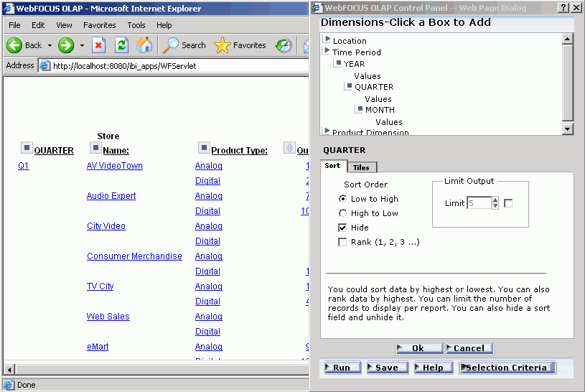This screenshot has width=585, height=392.
Task: Click the dimensions list scroll down arrow
Action: 568,129
